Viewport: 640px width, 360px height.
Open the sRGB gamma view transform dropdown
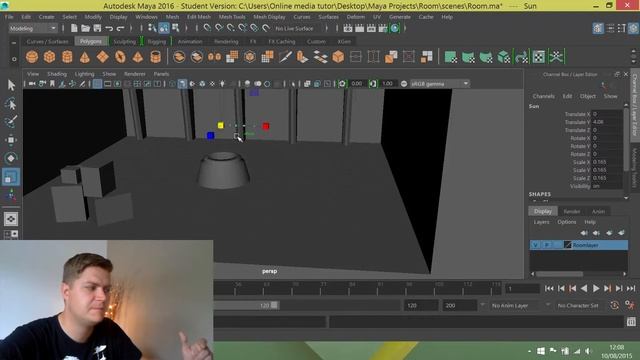click(440, 84)
